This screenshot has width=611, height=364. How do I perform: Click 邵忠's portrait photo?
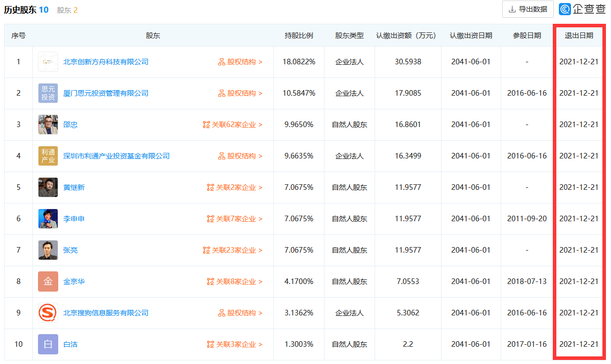pos(48,125)
